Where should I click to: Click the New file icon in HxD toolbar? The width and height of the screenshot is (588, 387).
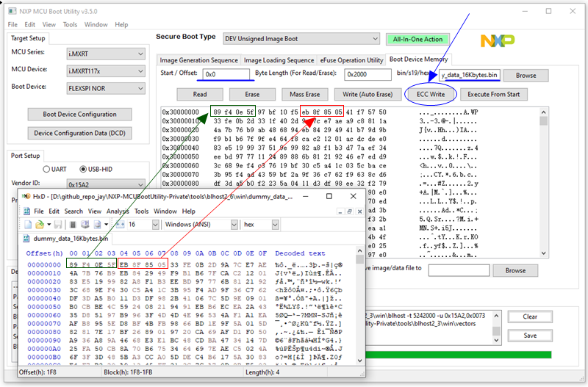pyautogui.click(x=28, y=225)
